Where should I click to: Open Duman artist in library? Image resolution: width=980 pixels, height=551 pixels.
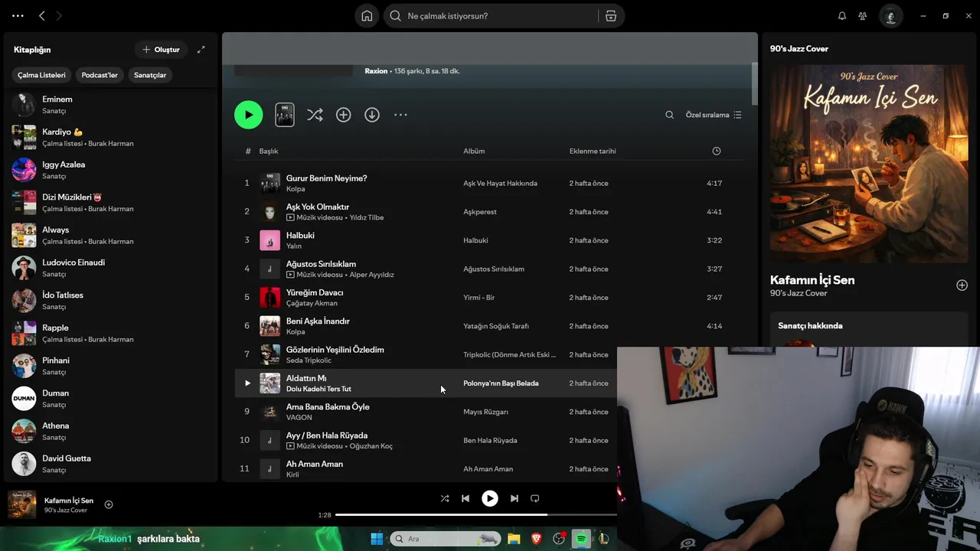(111, 398)
